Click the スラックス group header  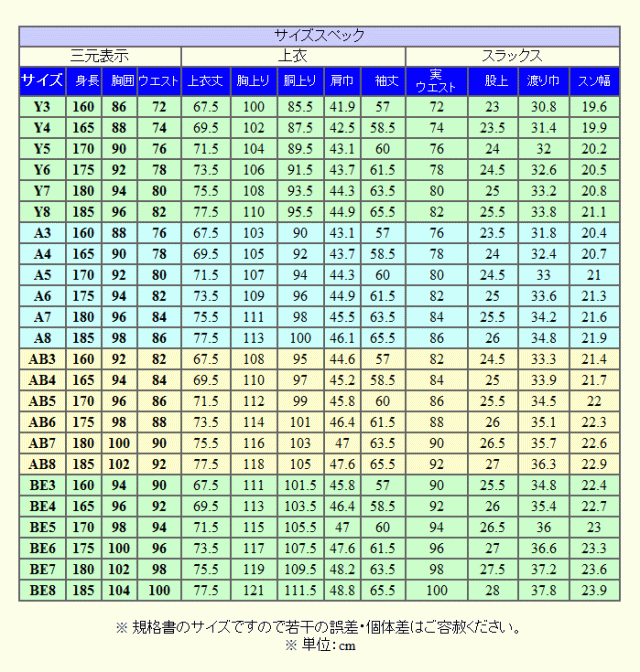tap(512, 55)
